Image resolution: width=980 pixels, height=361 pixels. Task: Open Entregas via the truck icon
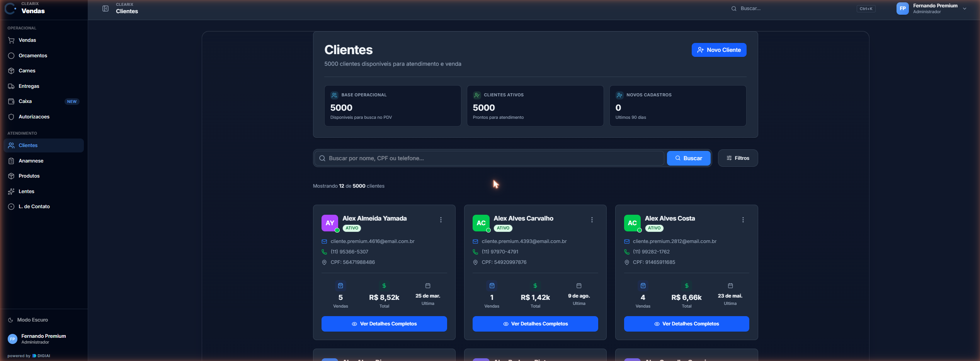11,86
